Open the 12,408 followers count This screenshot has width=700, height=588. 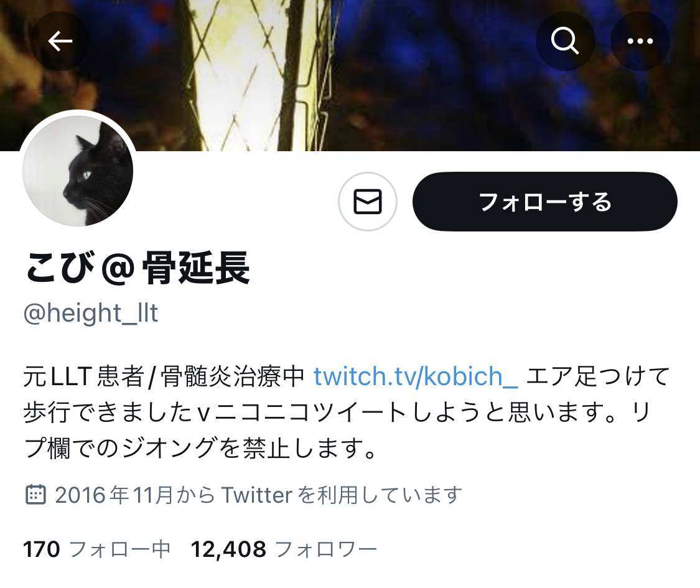[228, 549]
